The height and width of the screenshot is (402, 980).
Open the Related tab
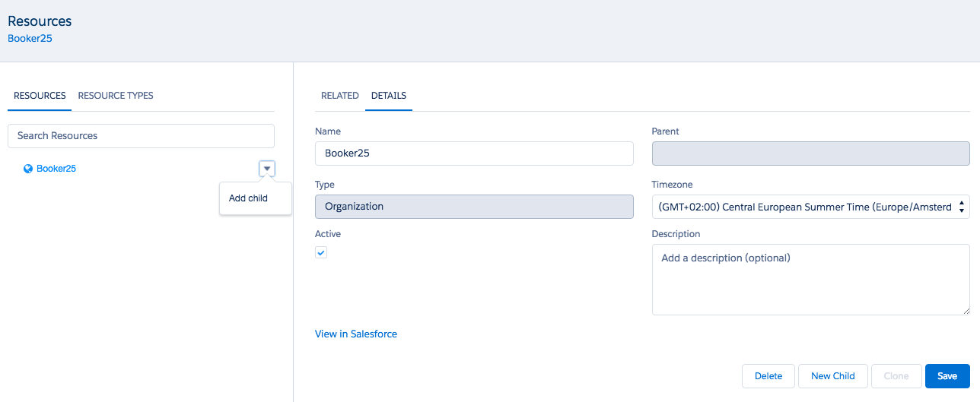click(x=339, y=96)
